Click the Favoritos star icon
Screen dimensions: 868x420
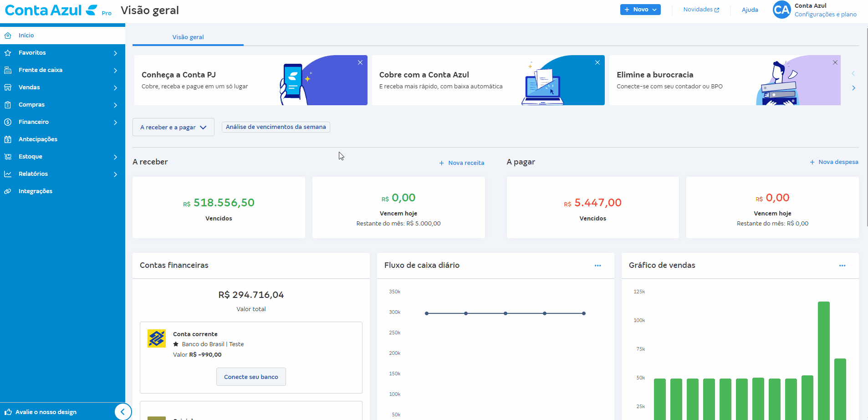[8, 53]
